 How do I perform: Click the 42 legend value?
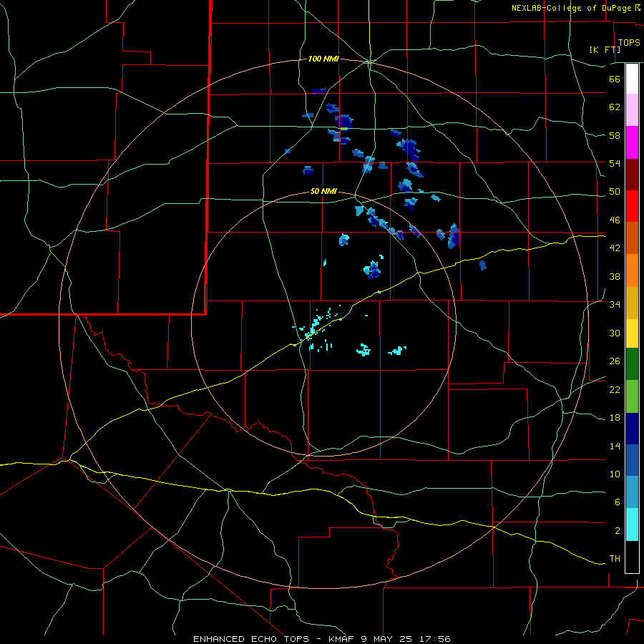tap(615, 248)
